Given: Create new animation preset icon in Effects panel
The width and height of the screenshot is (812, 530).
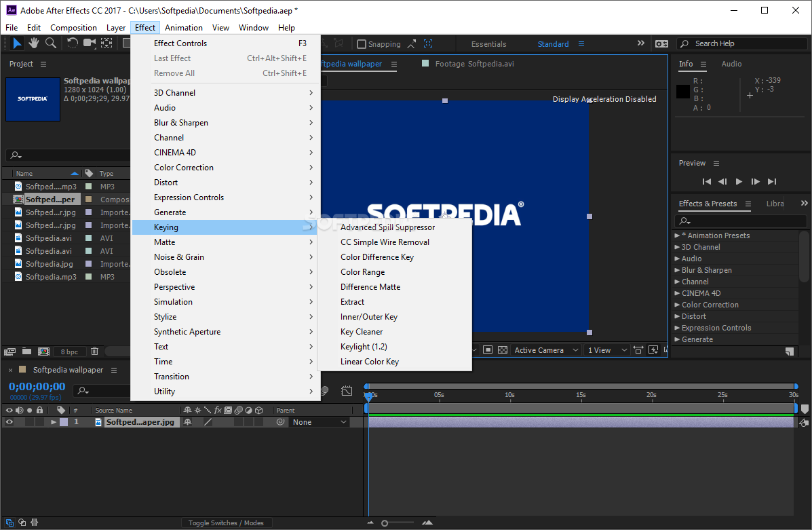Looking at the screenshot, I should click(x=789, y=352).
